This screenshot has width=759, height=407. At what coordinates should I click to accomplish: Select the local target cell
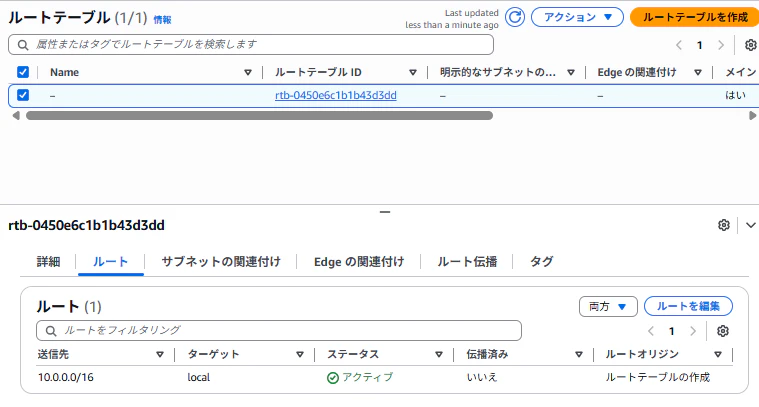pyautogui.click(x=199, y=377)
